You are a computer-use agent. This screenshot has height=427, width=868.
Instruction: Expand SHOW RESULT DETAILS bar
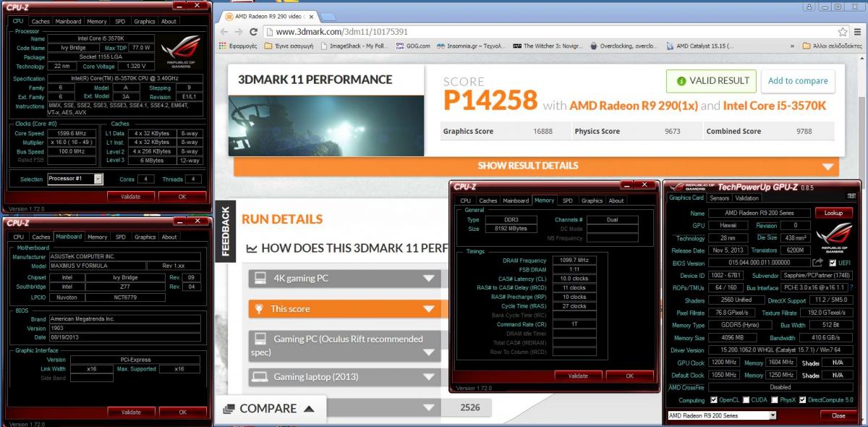pyautogui.click(x=535, y=166)
